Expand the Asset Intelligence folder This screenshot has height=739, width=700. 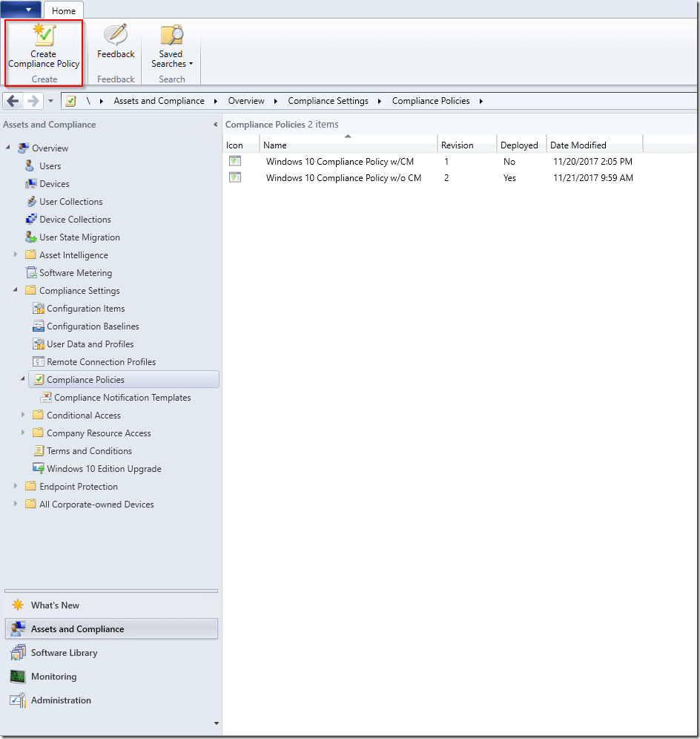17,255
